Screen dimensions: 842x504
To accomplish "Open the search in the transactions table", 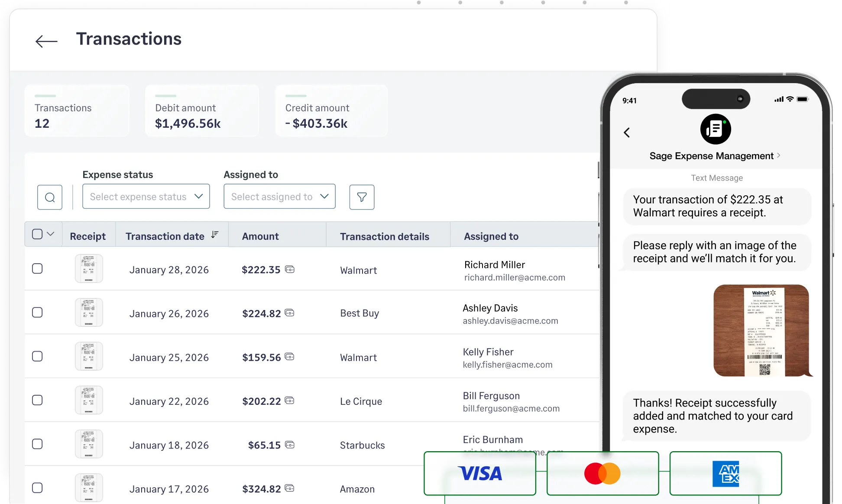I will [x=49, y=197].
